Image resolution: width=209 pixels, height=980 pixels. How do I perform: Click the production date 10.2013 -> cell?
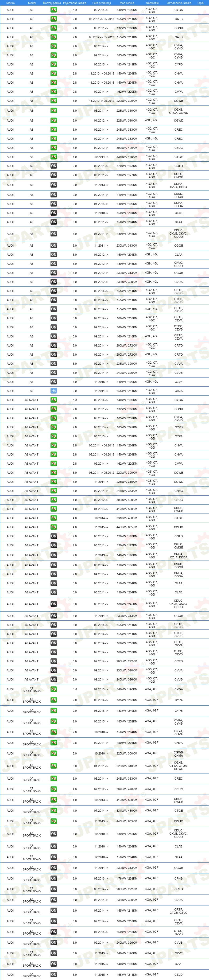pyautogui.click(x=101, y=800)
